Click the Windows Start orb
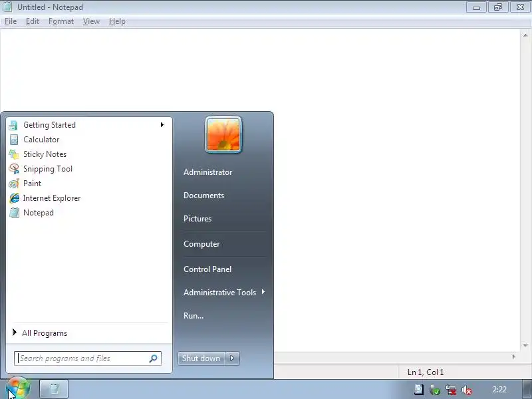This screenshot has width=532, height=399. tap(18, 388)
